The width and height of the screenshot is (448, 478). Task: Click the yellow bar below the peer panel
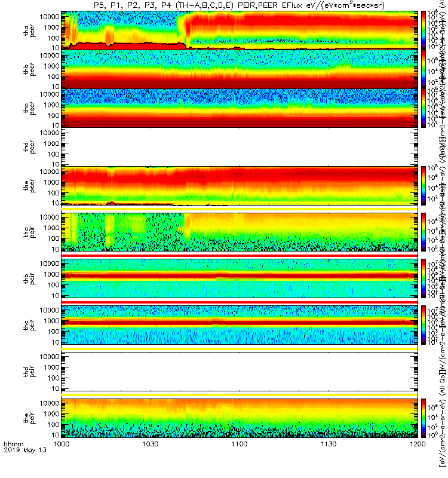point(240,209)
